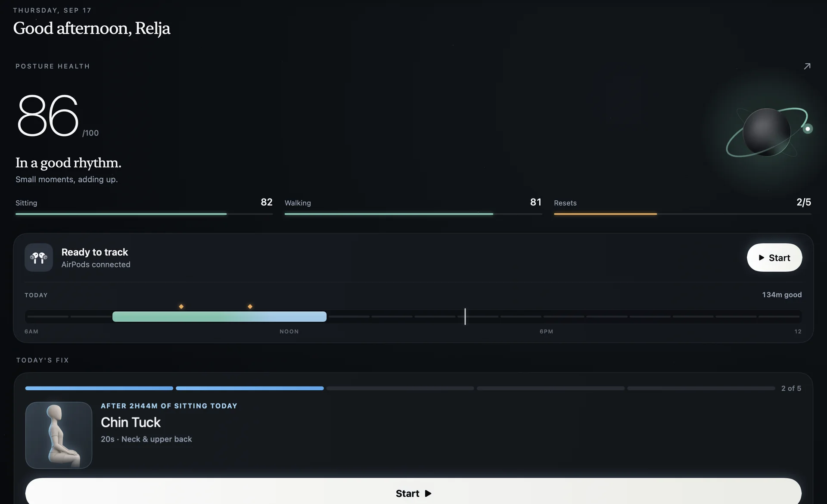
Task: Click the 6AM label on timeline
Action: pos(31,331)
